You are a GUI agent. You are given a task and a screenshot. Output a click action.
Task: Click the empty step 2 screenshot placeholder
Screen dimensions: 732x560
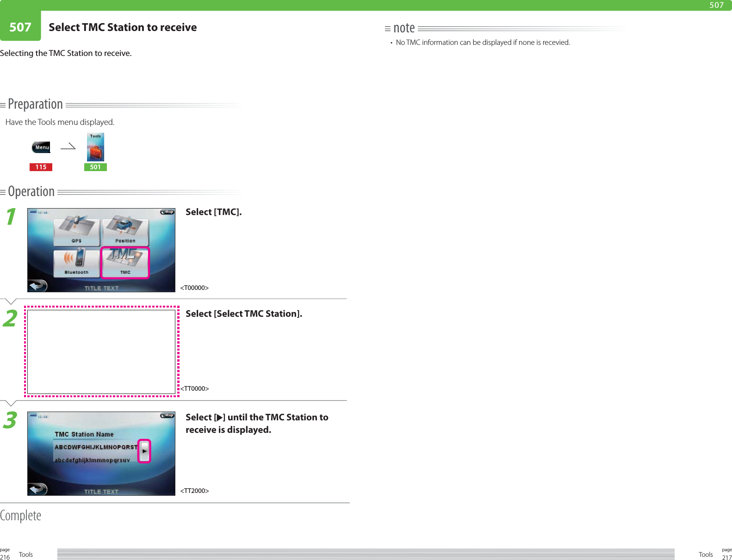point(101,351)
